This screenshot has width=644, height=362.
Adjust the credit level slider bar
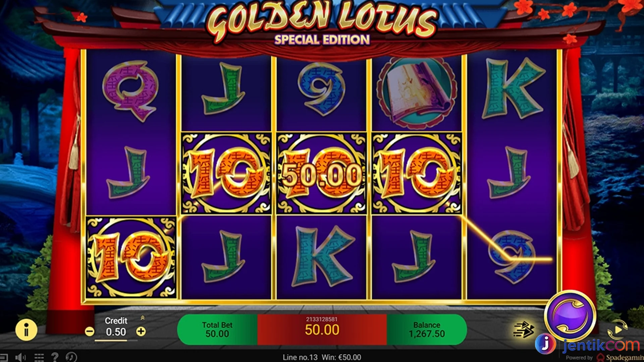tap(116, 340)
